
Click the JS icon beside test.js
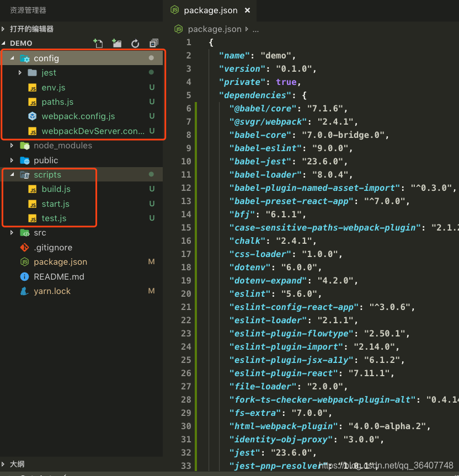(33, 218)
